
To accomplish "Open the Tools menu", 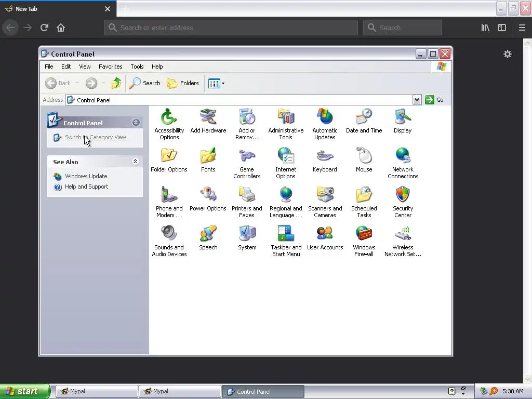I will (137, 66).
